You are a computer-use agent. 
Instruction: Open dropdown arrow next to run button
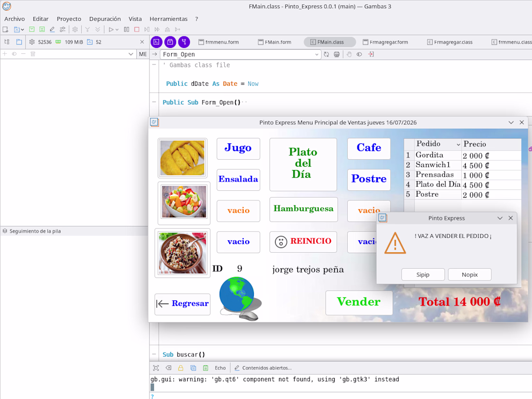pyautogui.click(x=117, y=30)
